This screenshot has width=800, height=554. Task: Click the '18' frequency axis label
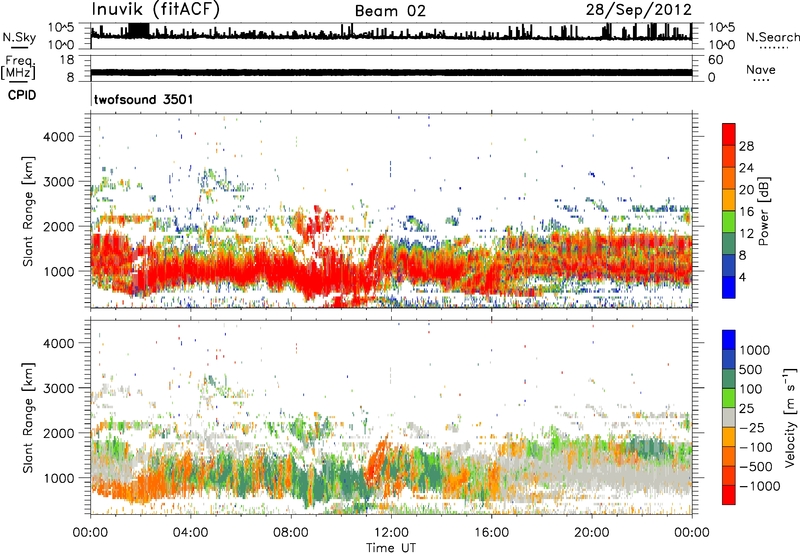coord(66,60)
